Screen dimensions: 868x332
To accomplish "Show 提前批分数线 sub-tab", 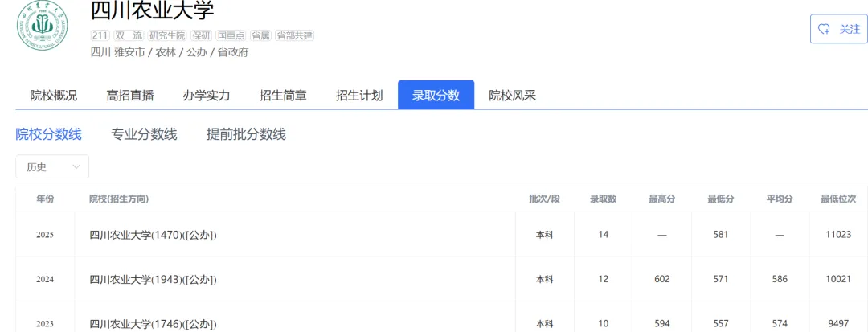I will point(247,134).
